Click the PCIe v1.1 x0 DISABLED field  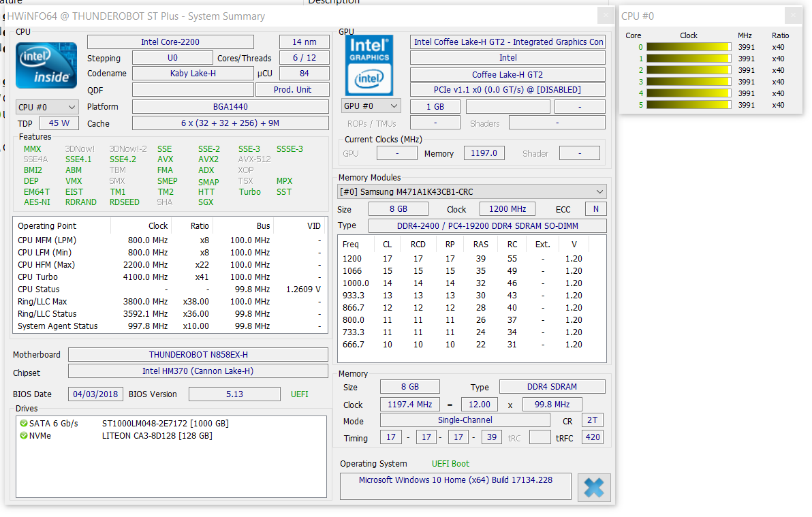tap(507, 90)
